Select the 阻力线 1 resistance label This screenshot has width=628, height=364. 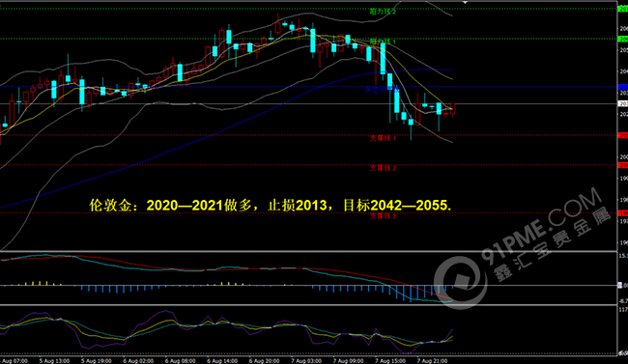pyautogui.click(x=383, y=42)
